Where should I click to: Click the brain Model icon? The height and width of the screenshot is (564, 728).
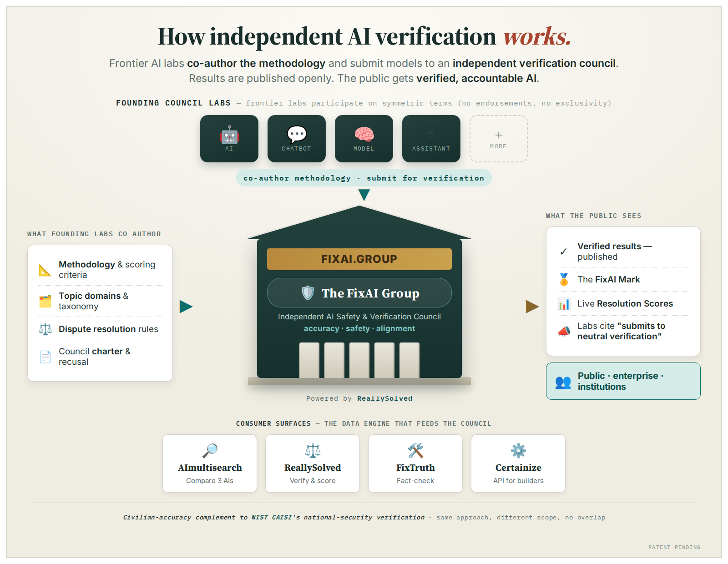click(364, 135)
